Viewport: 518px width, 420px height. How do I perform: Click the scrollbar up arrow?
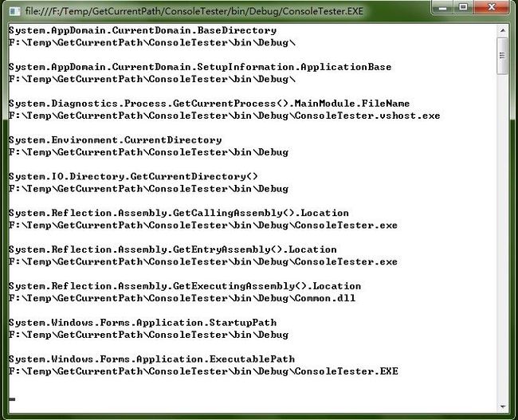pos(503,30)
